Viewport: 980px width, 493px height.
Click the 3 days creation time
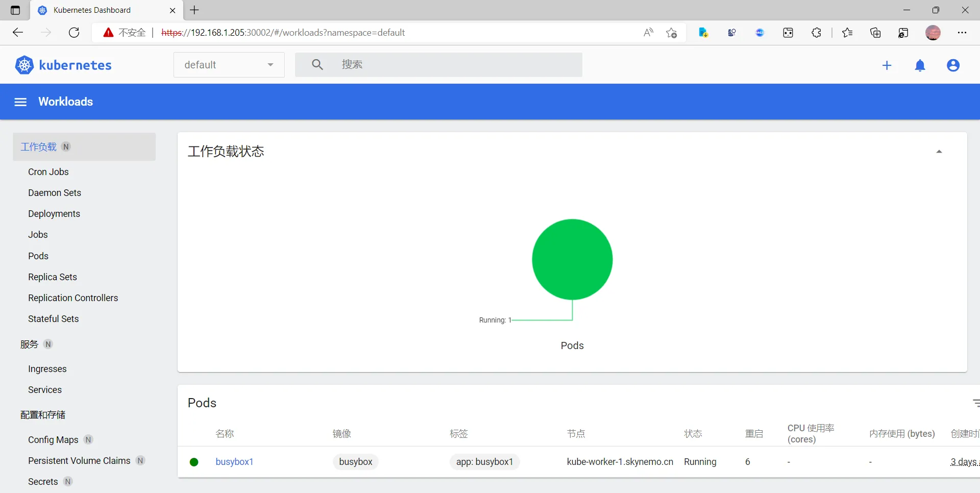(965, 462)
